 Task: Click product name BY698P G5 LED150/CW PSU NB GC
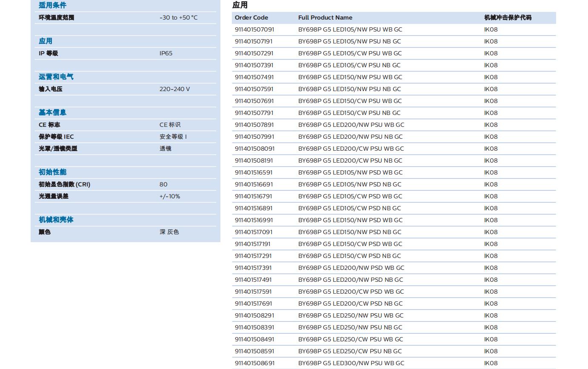(349, 113)
